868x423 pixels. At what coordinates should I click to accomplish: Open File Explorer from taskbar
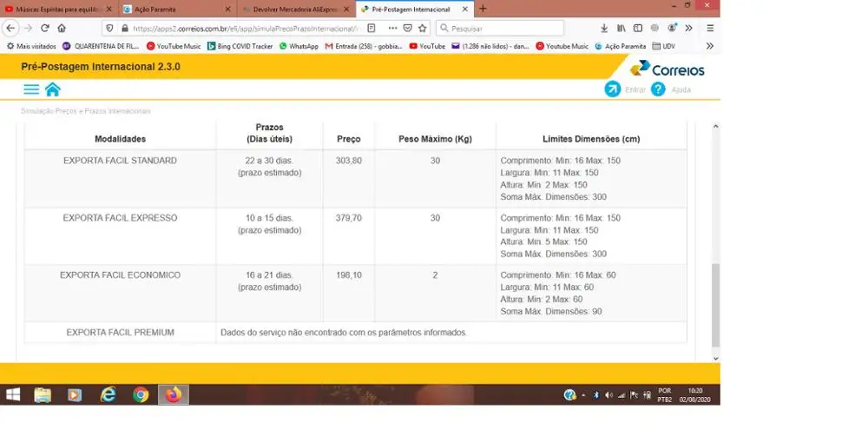click(43, 394)
